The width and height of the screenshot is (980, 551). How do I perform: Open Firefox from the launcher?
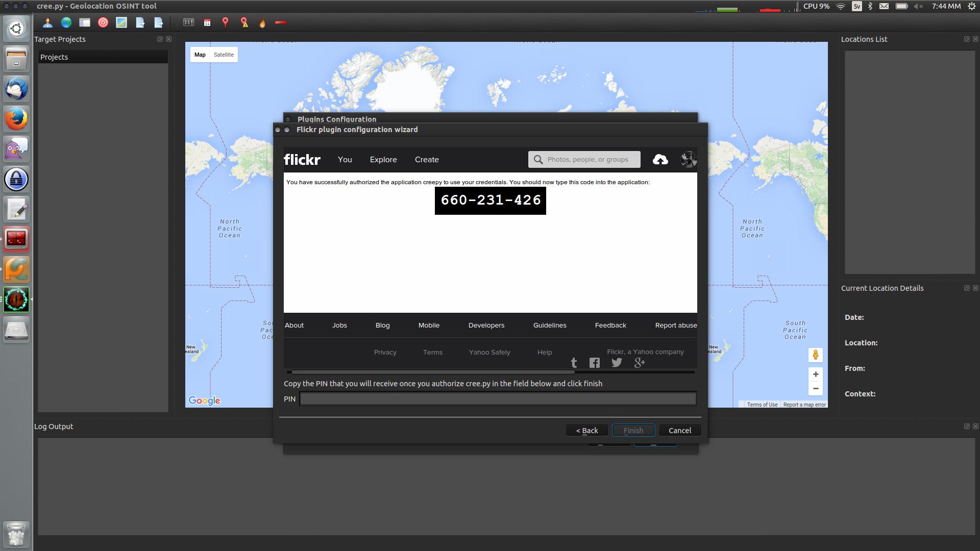[x=16, y=119]
